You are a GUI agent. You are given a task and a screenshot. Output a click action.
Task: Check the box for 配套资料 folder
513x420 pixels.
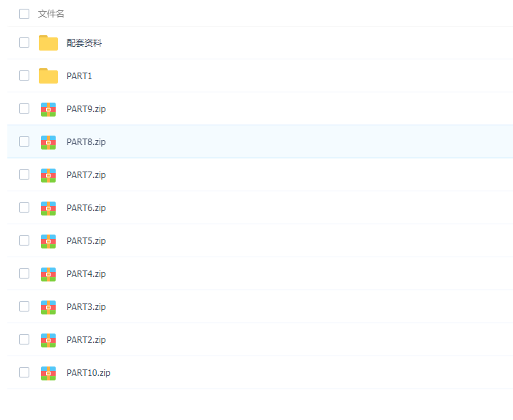coord(24,43)
